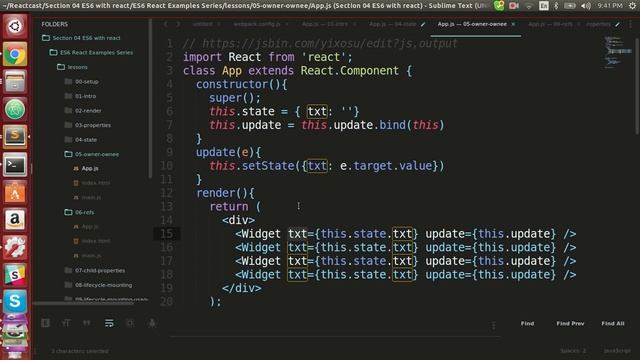Click the green round app icon in dock

coord(15,109)
